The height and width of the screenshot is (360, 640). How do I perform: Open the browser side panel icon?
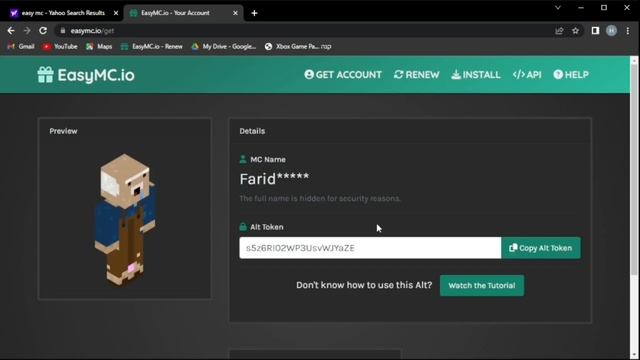pyautogui.click(x=595, y=31)
